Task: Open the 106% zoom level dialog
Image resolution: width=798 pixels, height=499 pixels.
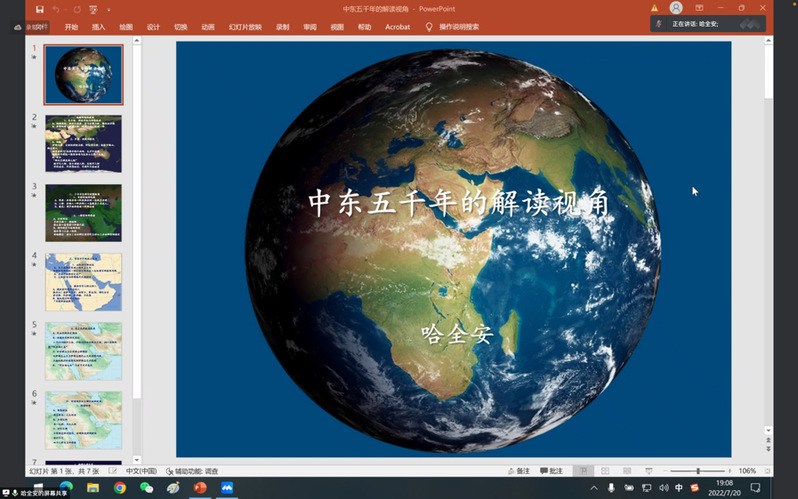Action: point(747,471)
